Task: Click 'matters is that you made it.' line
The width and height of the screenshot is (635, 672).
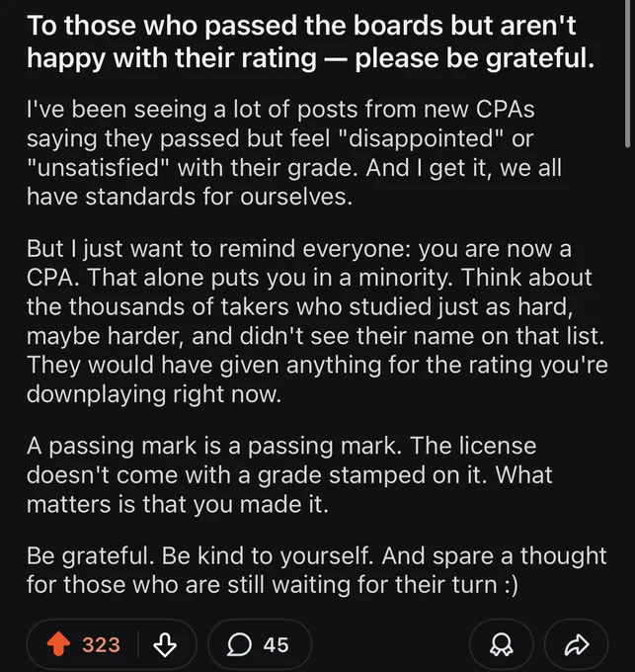Action: [x=178, y=504]
